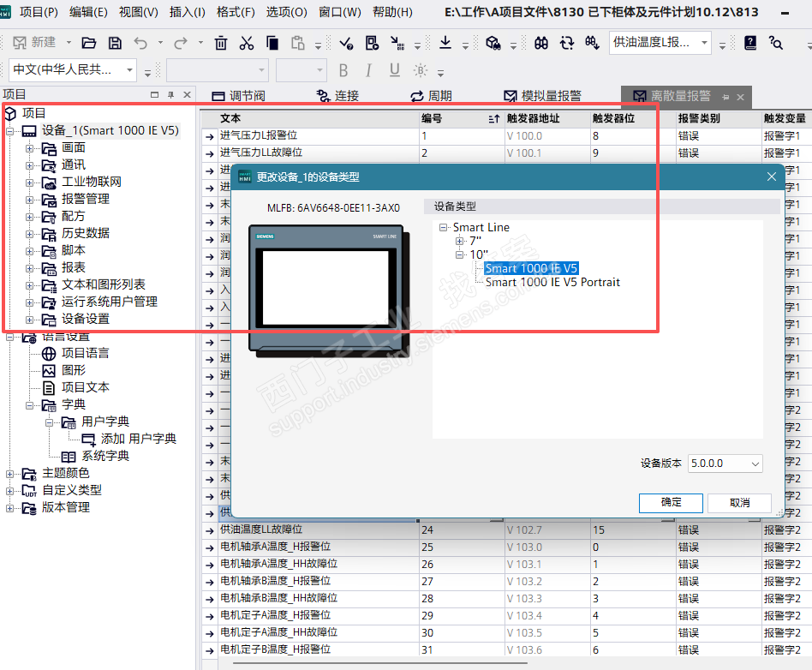The image size is (812, 670).
Task: Open the 设备版本 5.0.0.0 dropdown
Action: (x=725, y=464)
